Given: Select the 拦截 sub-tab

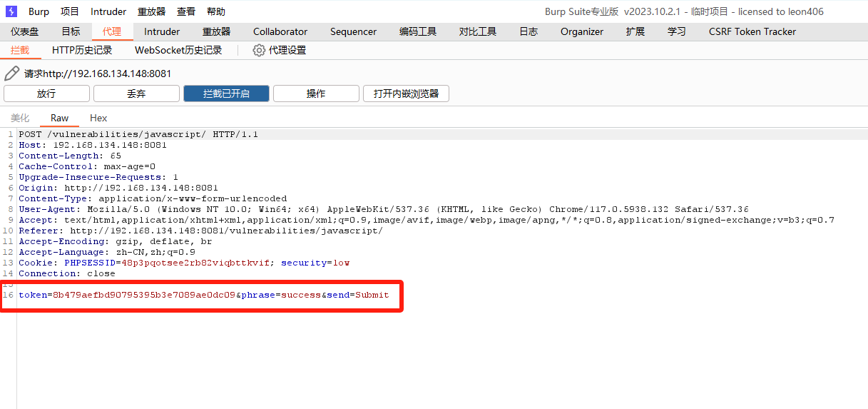Looking at the screenshot, I should [20, 50].
